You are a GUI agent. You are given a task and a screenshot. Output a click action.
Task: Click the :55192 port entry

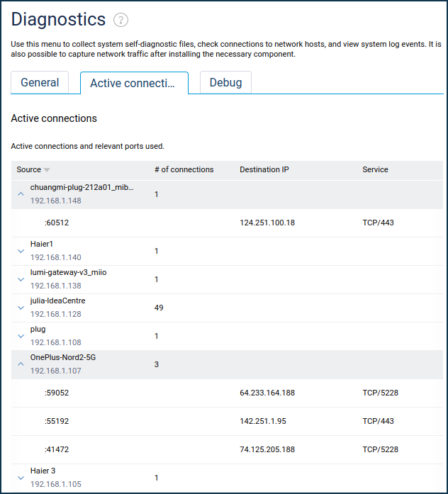(x=57, y=421)
